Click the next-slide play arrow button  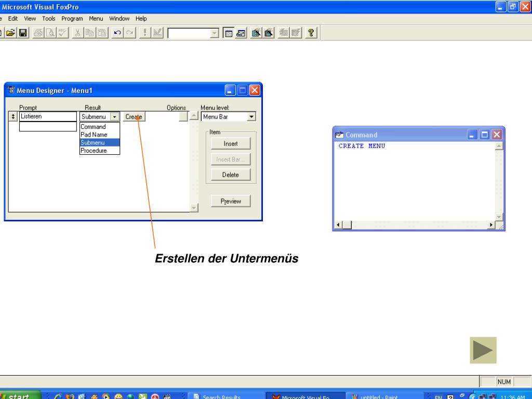(x=483, y=350)
